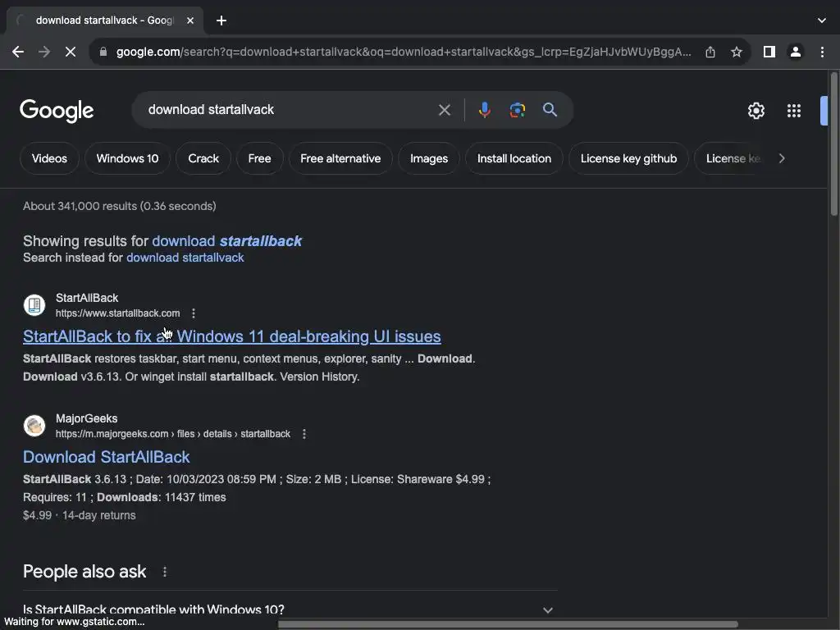Click the forward navigation arrow
Viewport: 840px width, 630px height.
44,52
